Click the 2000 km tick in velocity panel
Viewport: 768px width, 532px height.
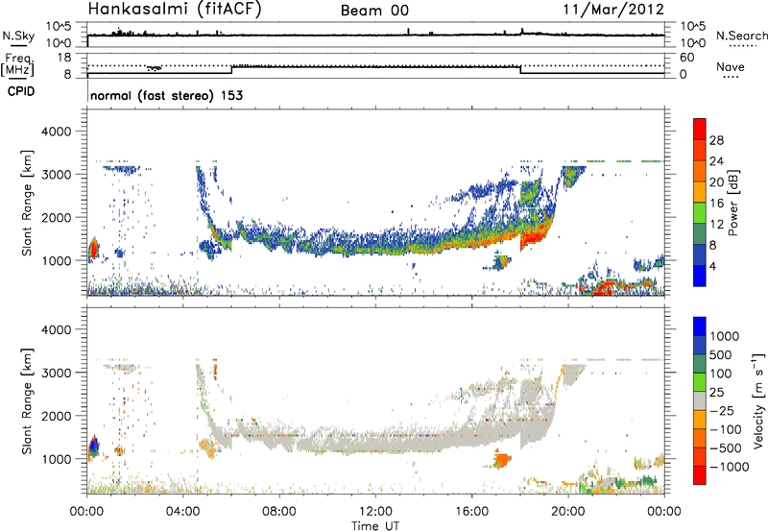click(56, 416)
